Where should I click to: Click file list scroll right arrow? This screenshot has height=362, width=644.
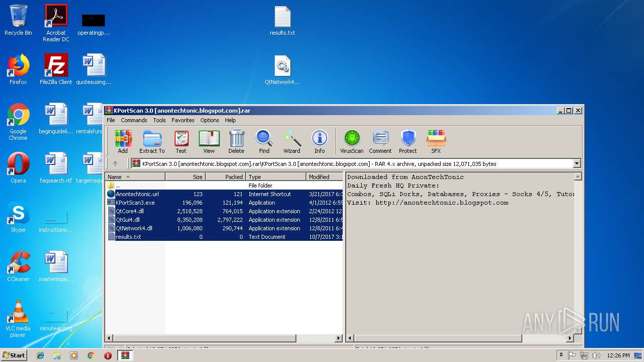click(x=339, y=338)
